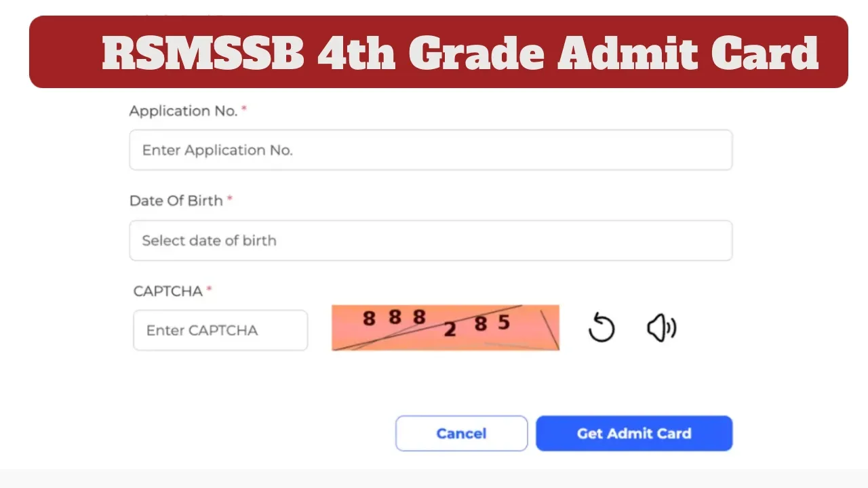Click the first 8 in the CAPTCHA image
Screen dimensions: 868x488
(x=369, y=318)
